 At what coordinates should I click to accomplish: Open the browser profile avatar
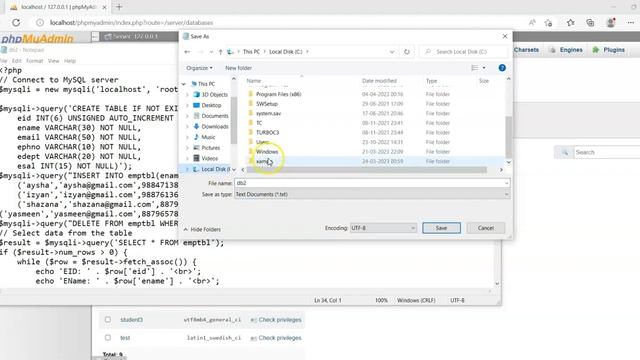(611, 22)
